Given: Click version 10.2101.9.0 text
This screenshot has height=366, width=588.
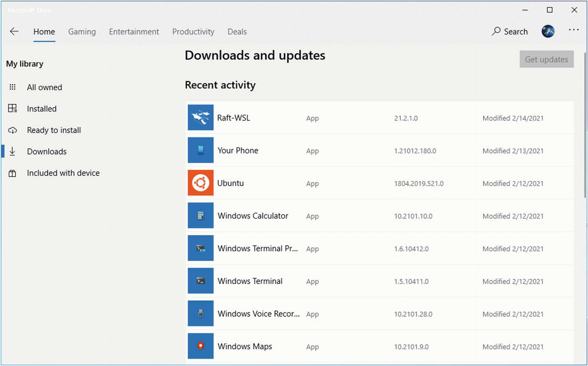Looking at the screenshot, I should tap(411, 347).
